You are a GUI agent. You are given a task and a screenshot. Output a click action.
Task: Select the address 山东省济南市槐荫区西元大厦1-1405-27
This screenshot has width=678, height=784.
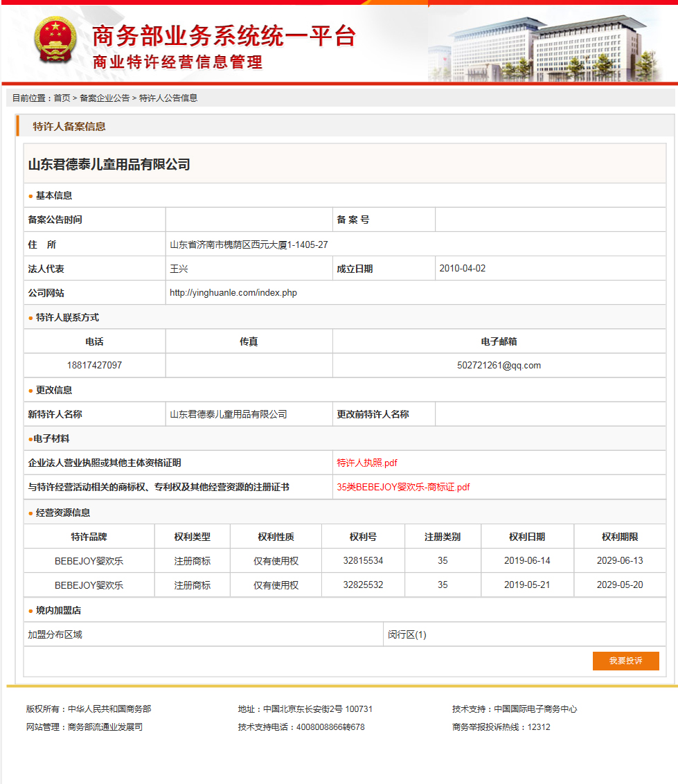point(249,244)
